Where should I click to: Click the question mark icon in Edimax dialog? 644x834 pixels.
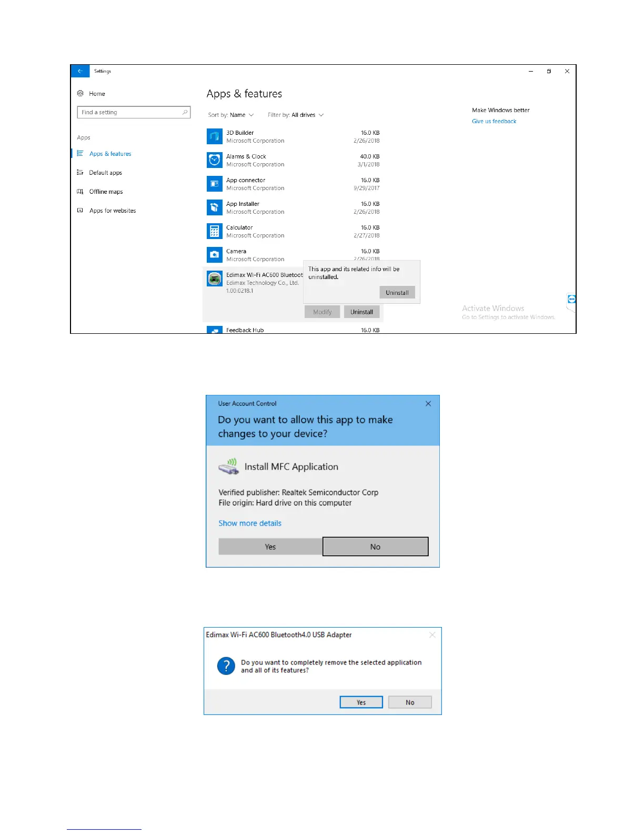tap(226, 666)
